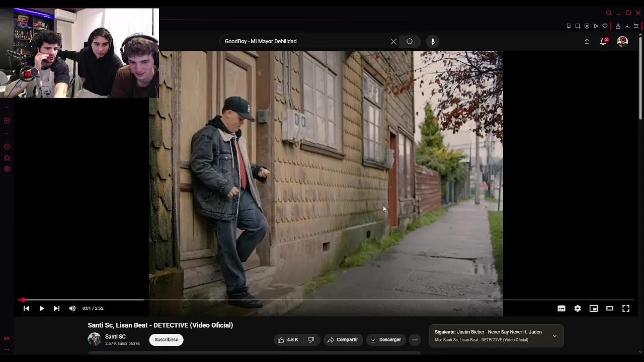Open sidebar extensions cube icon
The image size is (644, 362).
click(7, 158)
